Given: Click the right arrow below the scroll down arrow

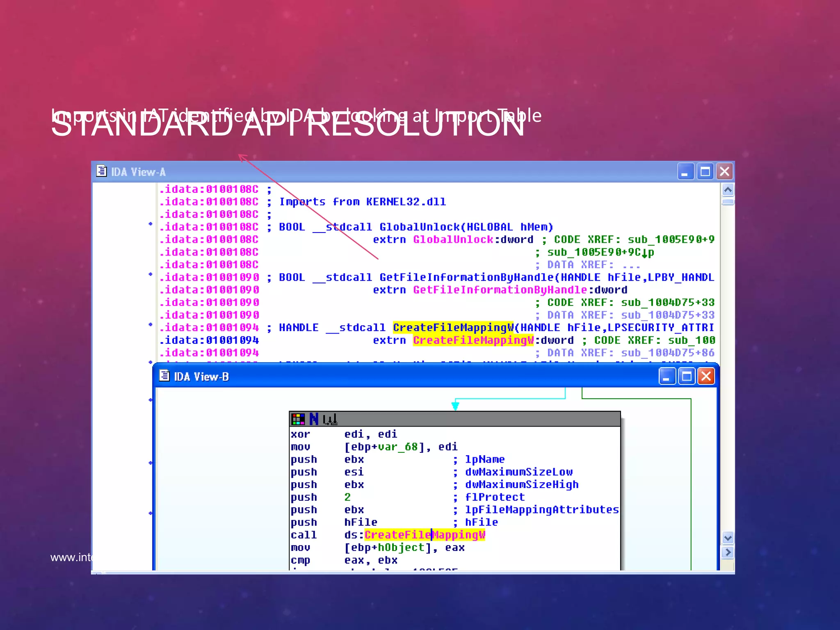Looking at the screenshot, I should (x=728, y=552).
